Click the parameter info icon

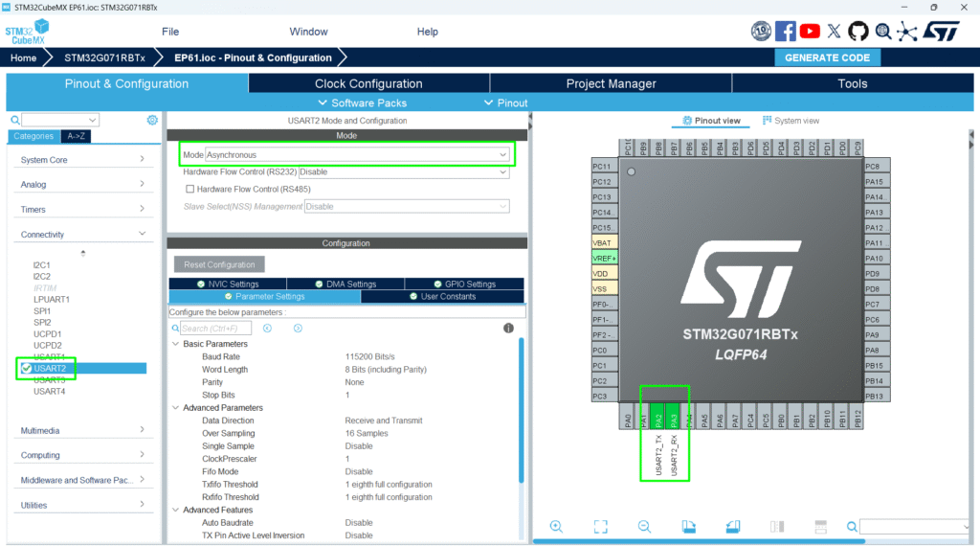(508, 328)
